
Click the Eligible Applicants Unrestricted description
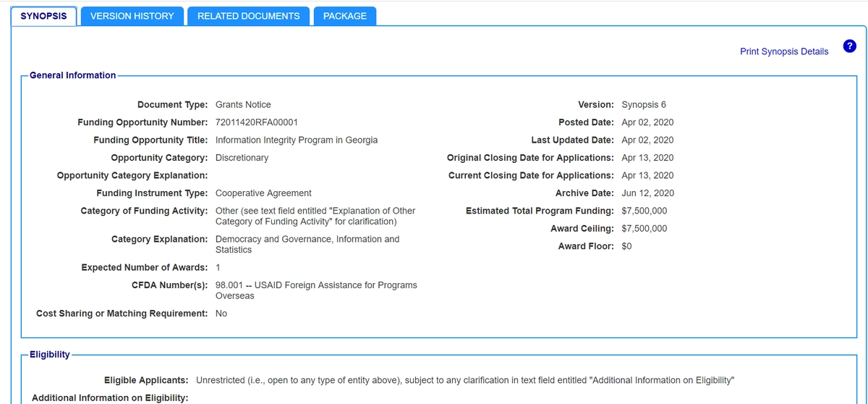click(x=465, y=380)
